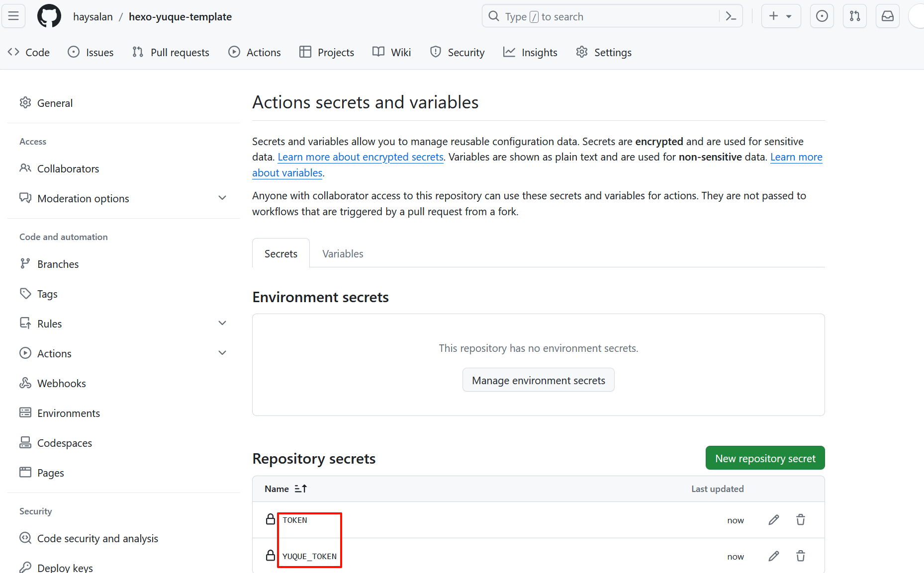Click New repository secret button

click(765, 458)
